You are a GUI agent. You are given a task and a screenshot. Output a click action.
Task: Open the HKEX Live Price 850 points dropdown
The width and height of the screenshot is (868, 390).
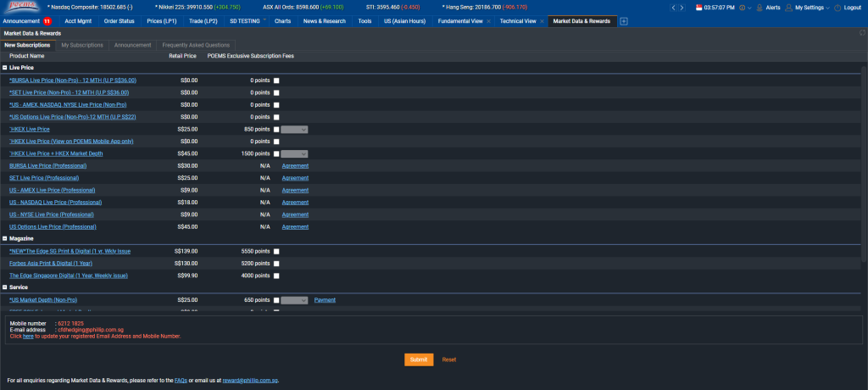294,129
